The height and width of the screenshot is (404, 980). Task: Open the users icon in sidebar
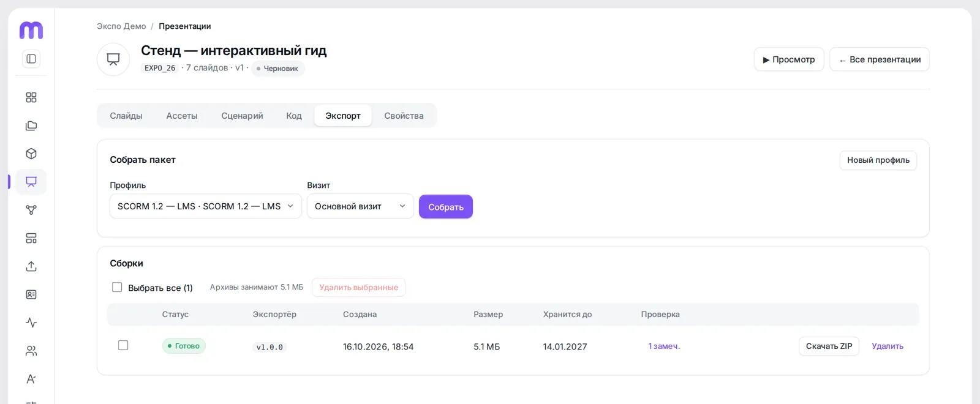click(31, 351)
